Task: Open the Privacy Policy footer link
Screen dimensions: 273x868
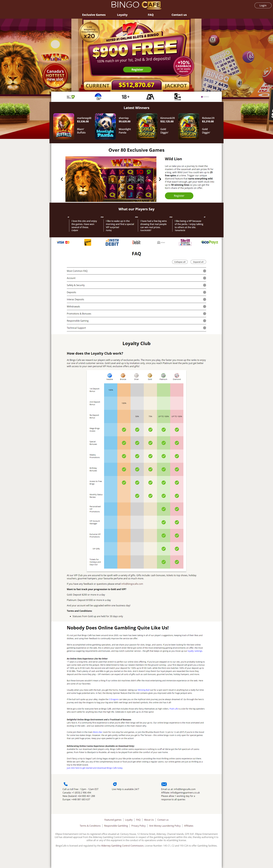Action: tap(138, 826)
